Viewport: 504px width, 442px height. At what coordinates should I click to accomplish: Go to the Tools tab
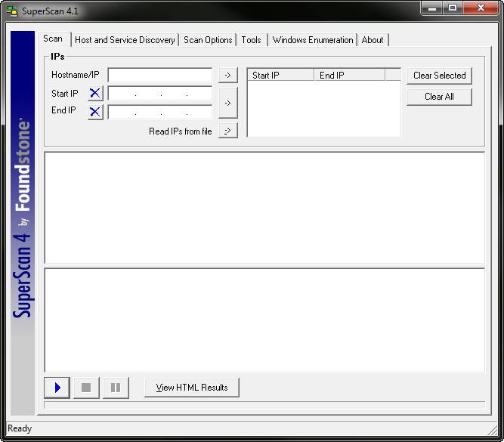(252, 40)
